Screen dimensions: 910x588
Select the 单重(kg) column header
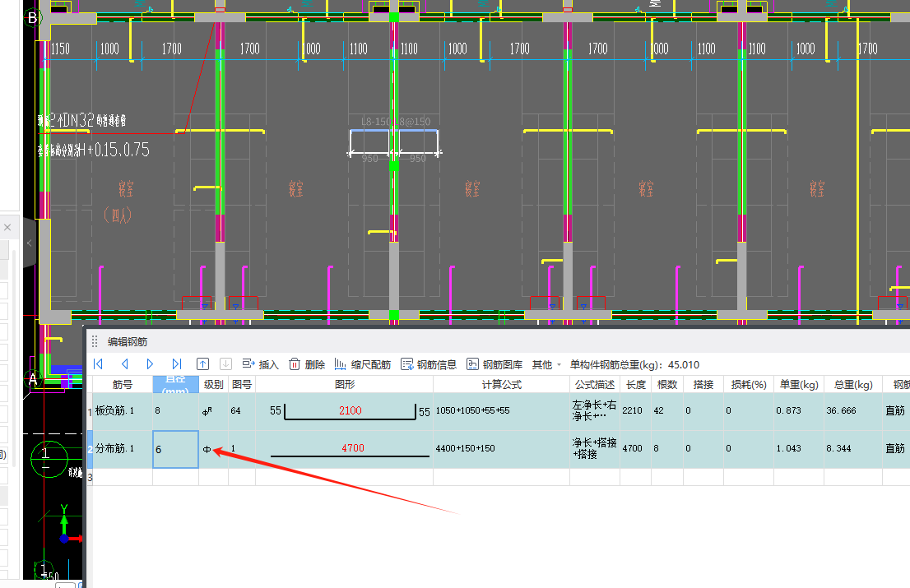(799, 385)
